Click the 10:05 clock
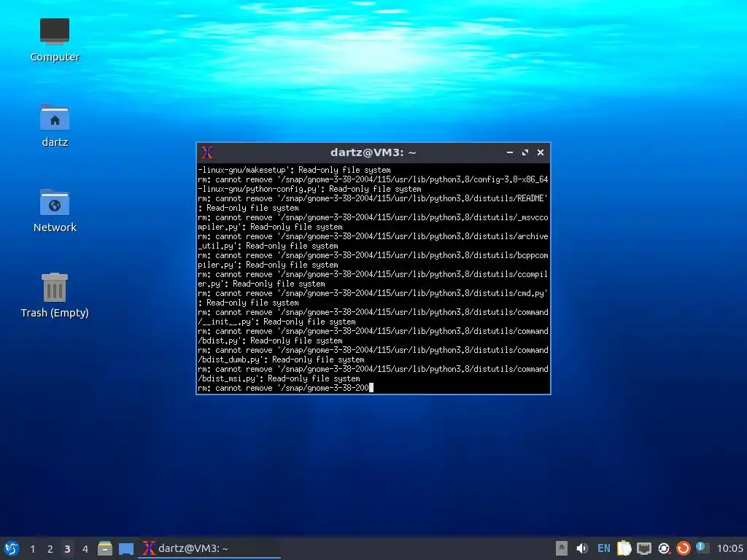The width and height of the screenshot is (747, 560). click(x=729, y=548)
